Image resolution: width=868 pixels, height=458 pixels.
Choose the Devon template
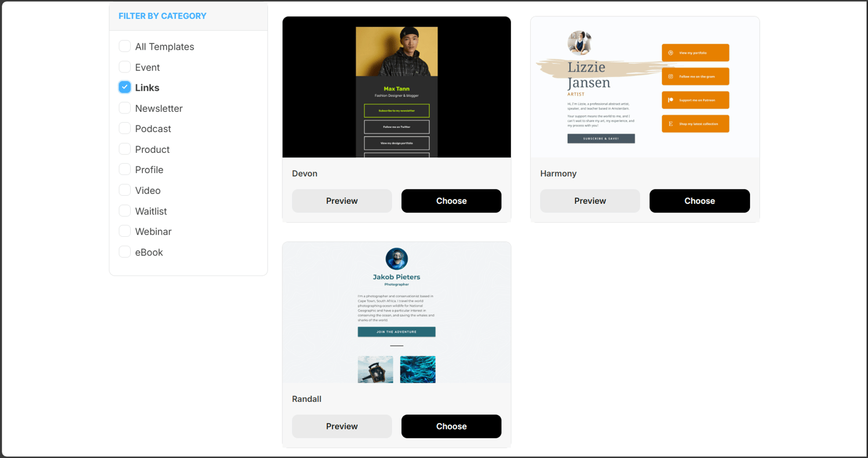click(x=451, y=200)
